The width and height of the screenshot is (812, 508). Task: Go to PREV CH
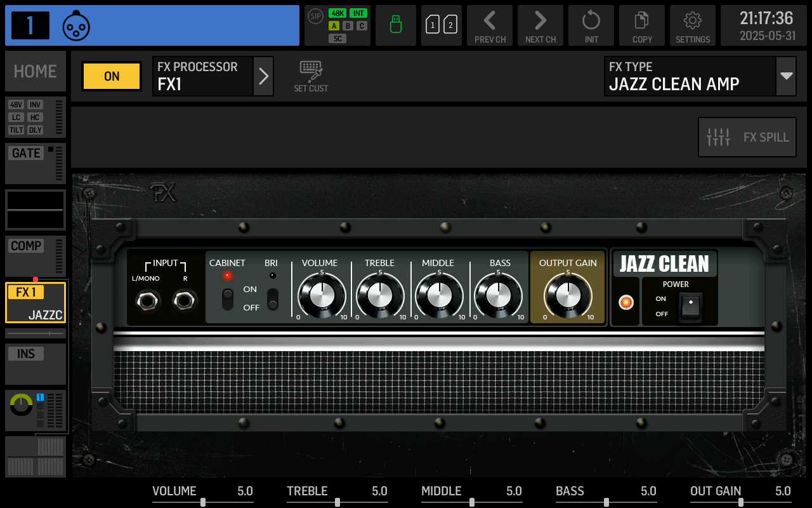[x=489, y=25]
